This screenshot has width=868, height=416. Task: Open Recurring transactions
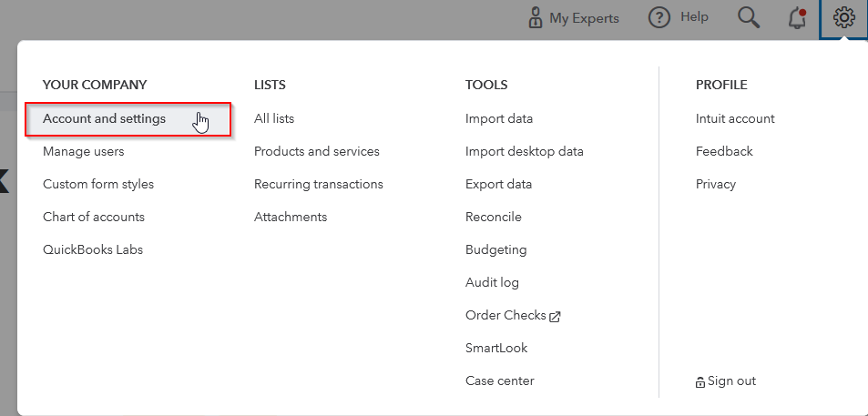[318, 184]
